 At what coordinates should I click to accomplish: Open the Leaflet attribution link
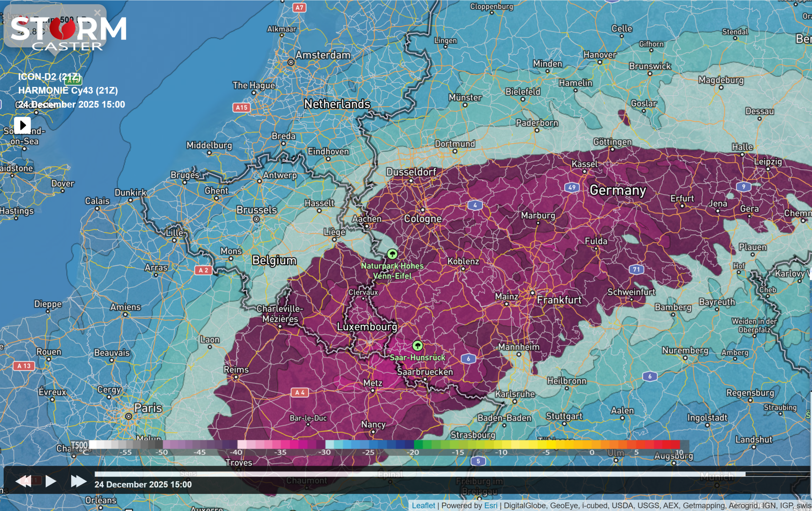point(423,506)
